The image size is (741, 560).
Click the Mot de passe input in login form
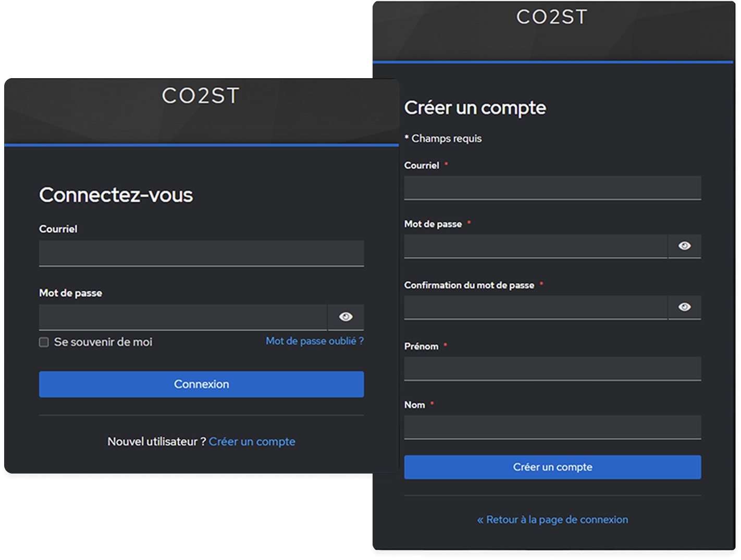(x=182, y=317)
